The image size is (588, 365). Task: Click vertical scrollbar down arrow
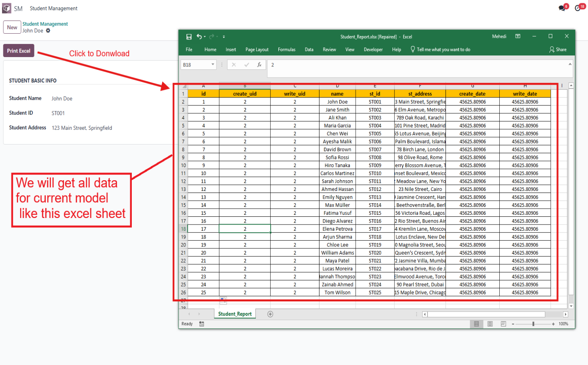[571, 306]
